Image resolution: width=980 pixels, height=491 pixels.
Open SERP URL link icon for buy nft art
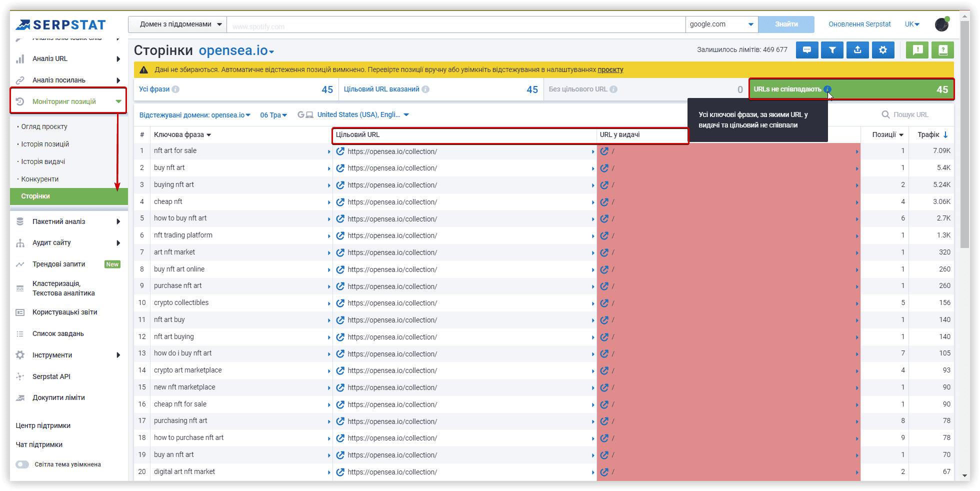point(604,168)
